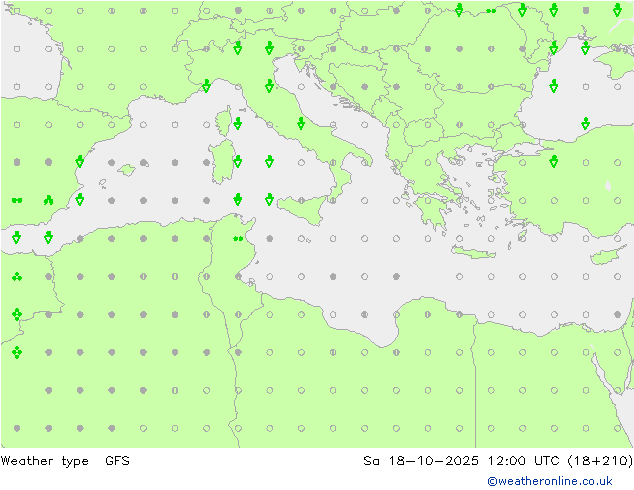This screenshot has height=490, width=634.
Task: Click the green rain symbol on Sardinia's east coast
Action: pyautogui.click(x=238, y=161)
